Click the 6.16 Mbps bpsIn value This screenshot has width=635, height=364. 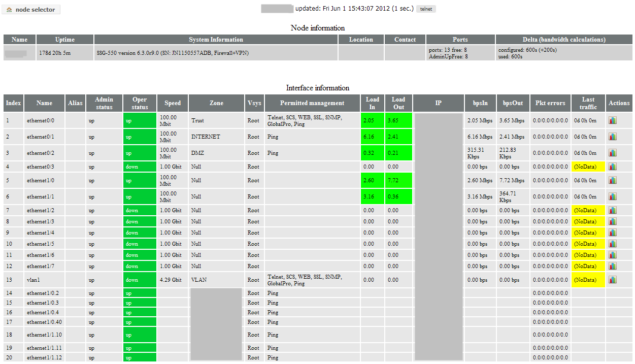(480, 137)
